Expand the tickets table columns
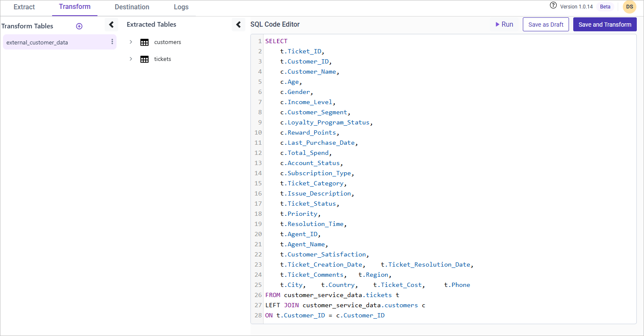Screen dimensions: 644x336 pyautogui.click(x=131, y=59)
